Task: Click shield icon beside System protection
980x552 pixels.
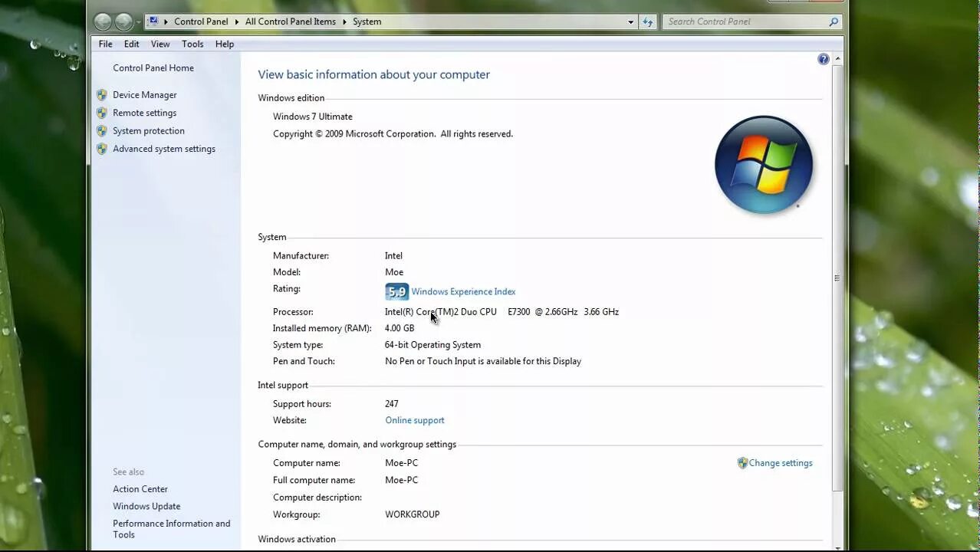Action: point(102,131)
